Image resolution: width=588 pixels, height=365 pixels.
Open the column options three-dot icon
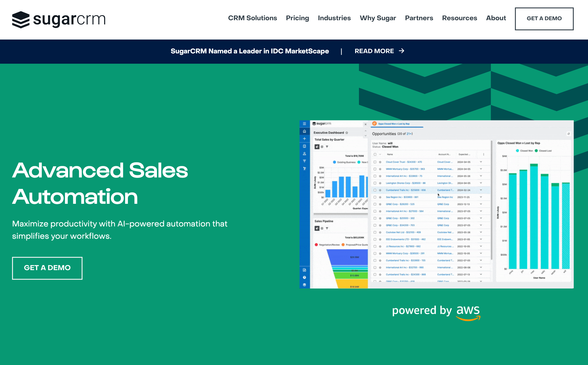[484, 154]
